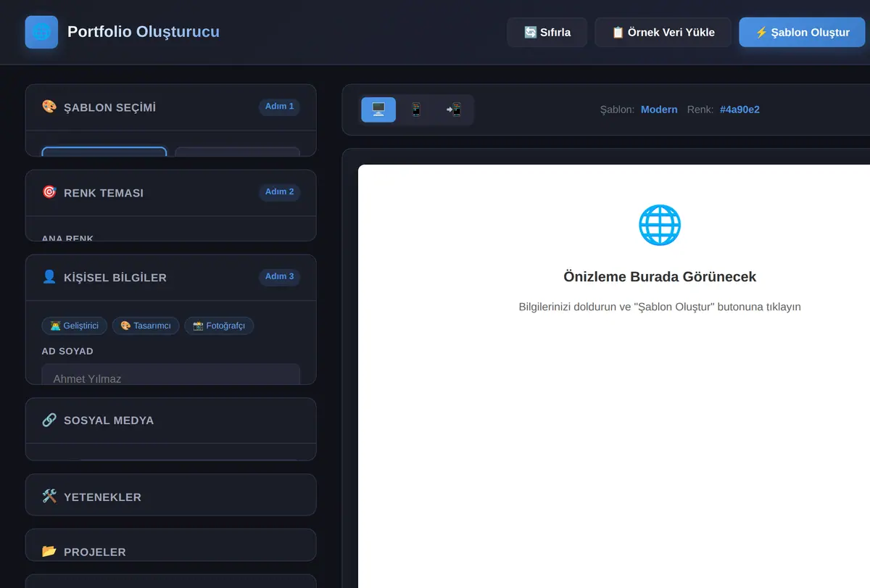Click the Ana Renk label

[68, 238]
